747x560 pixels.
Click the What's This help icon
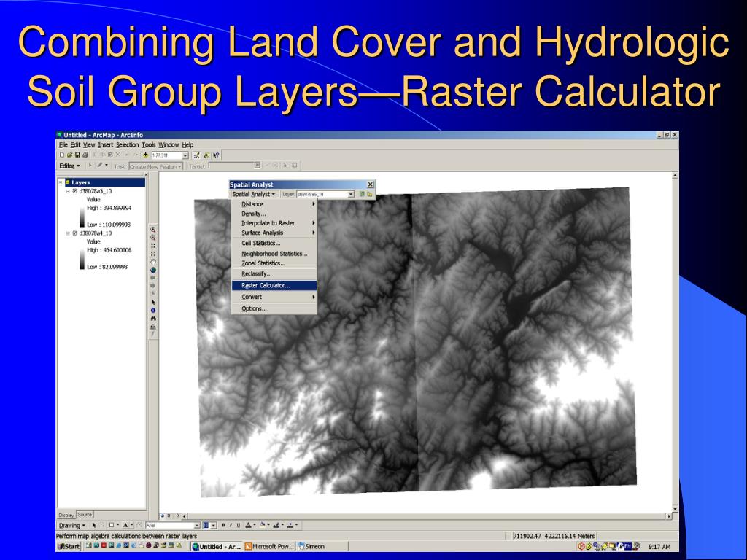(x=216, y=155)
